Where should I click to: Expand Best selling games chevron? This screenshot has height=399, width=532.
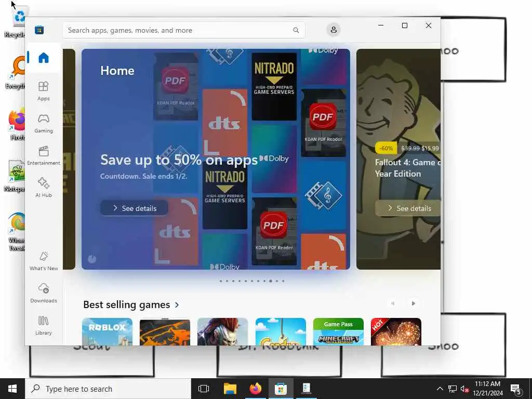pyautogui.click(x=177, y=304)
